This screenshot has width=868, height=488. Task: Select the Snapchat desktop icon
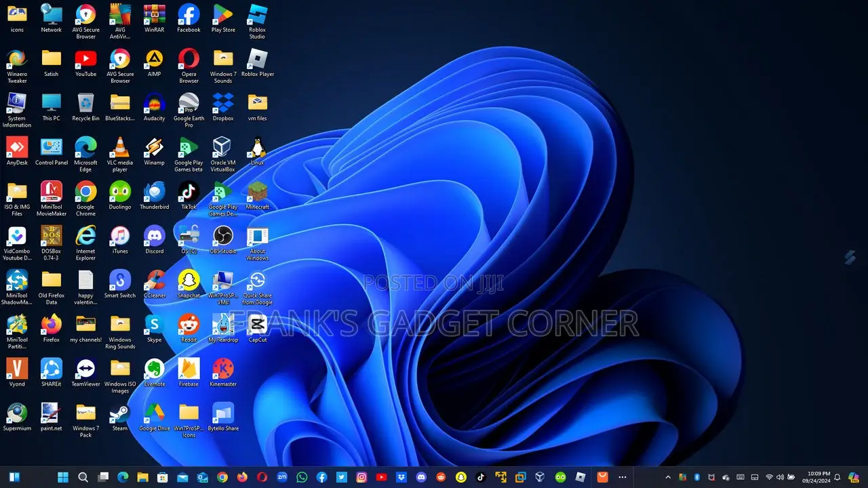tap(189, 284)
